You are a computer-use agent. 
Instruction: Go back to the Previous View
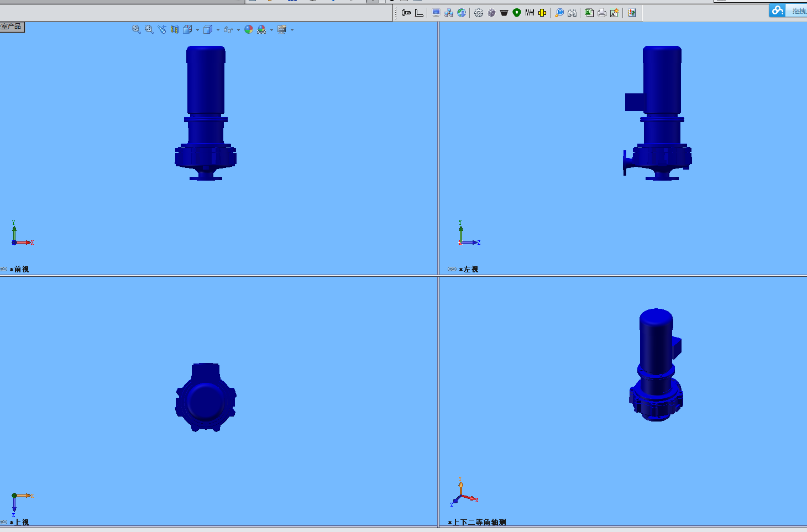(x=161, y=29)
